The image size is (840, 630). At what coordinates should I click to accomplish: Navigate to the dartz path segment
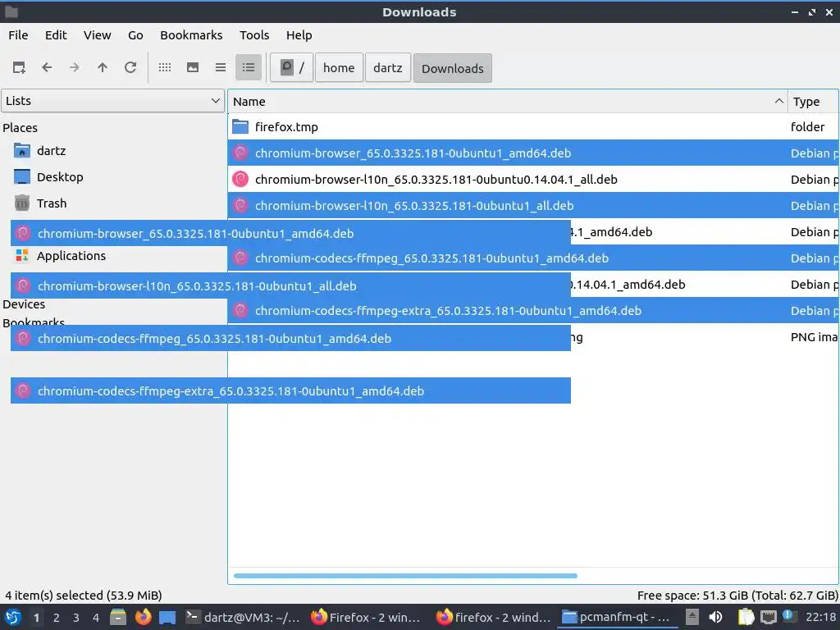[x=388, y=68]
